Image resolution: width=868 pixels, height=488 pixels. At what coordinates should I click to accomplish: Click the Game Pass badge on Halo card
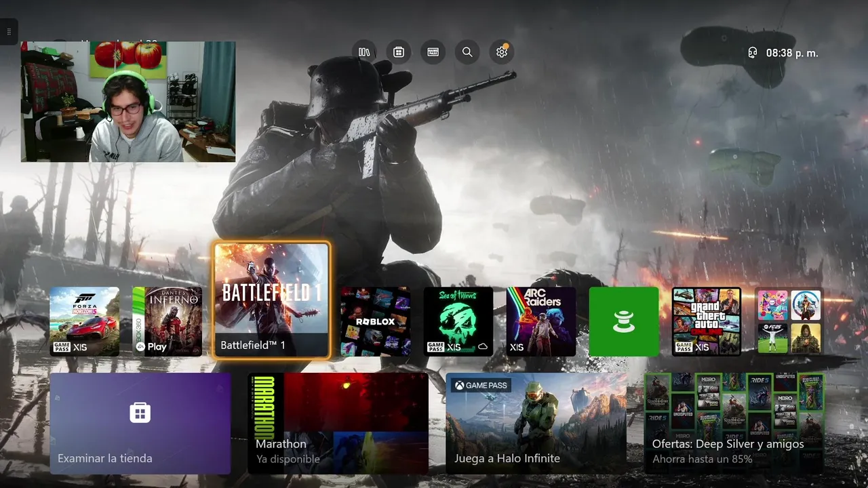click(481, 385)
